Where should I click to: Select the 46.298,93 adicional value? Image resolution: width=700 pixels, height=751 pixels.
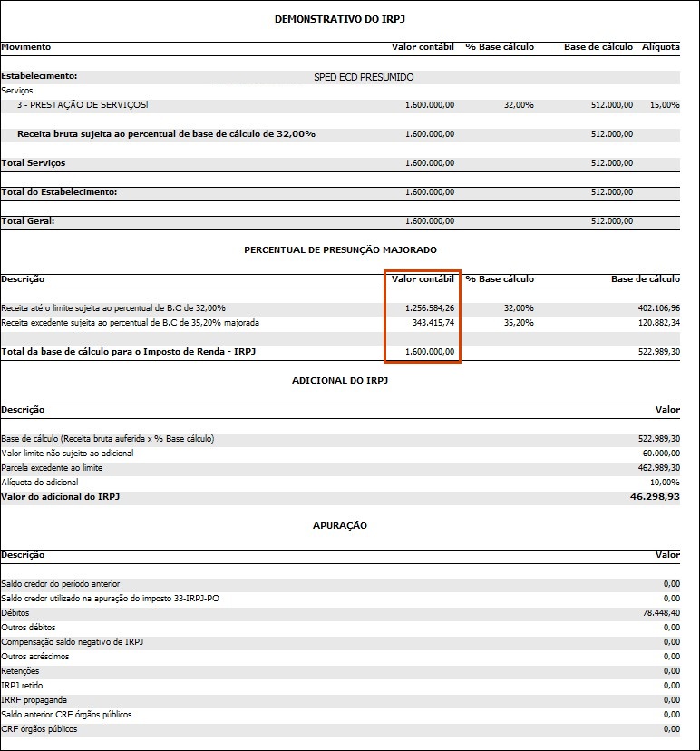coord(655,497)
